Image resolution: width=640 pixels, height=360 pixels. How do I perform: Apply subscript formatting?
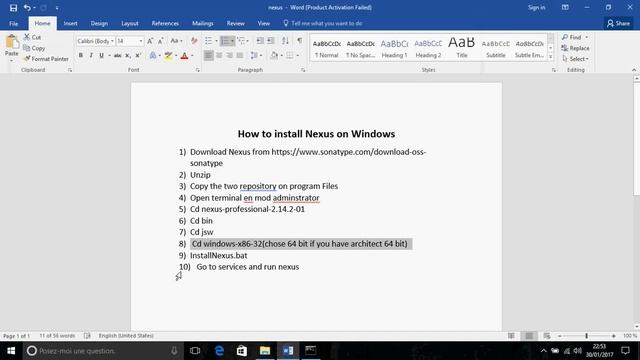(x=128, y=55)
